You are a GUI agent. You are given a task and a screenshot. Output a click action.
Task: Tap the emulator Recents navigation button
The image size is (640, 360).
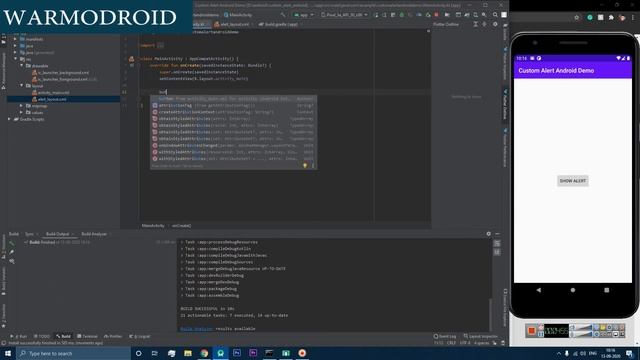tap(607, 290)
